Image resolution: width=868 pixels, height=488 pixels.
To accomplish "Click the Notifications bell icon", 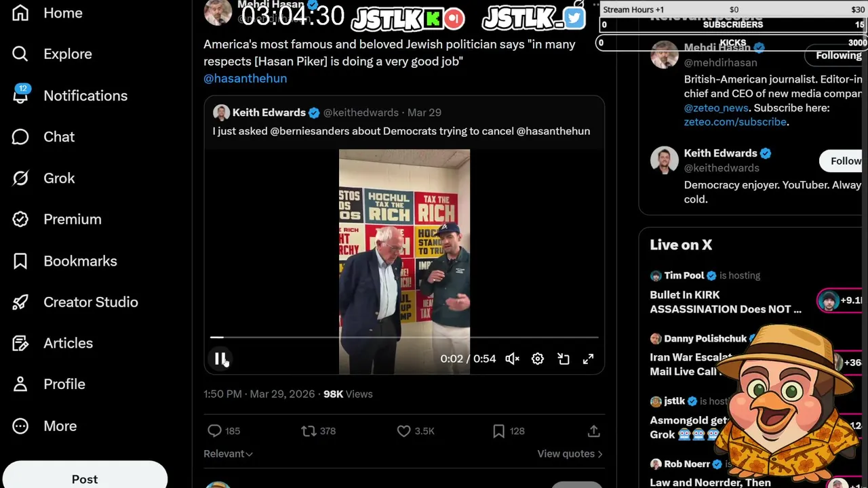I will tap(20, 96).
